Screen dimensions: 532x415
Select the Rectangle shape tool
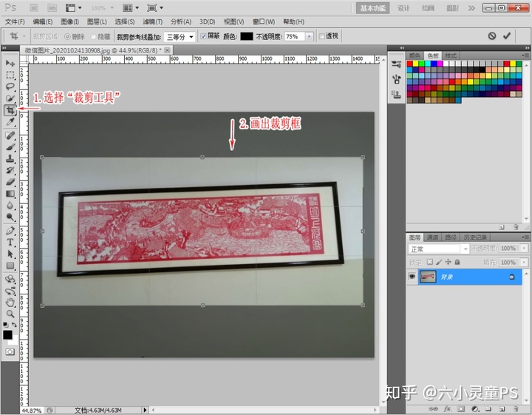coord(10,266)
